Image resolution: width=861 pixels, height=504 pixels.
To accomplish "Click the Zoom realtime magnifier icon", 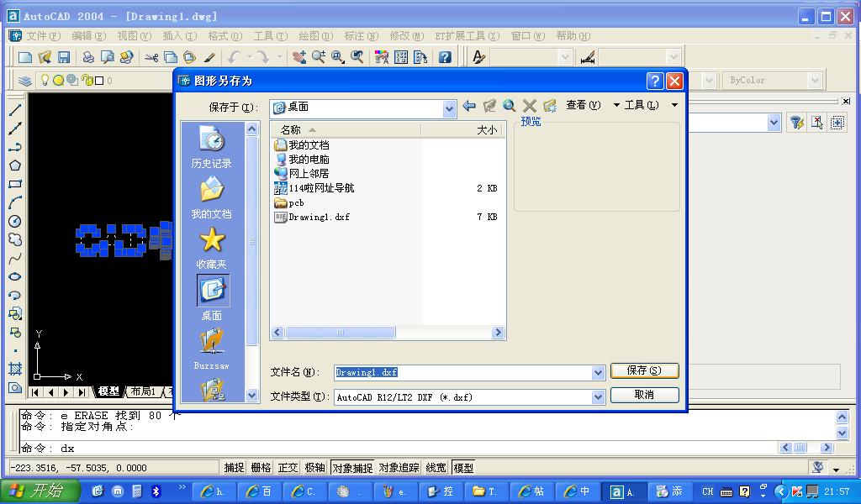I will [319, 57].
